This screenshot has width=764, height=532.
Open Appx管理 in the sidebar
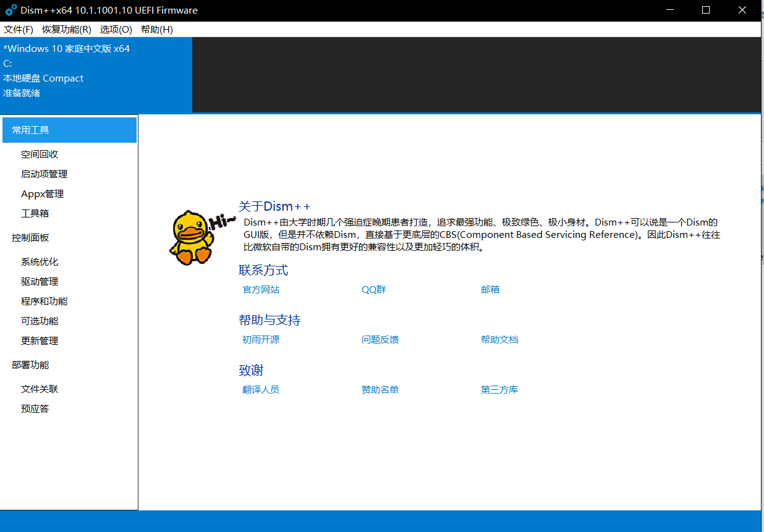43,194
